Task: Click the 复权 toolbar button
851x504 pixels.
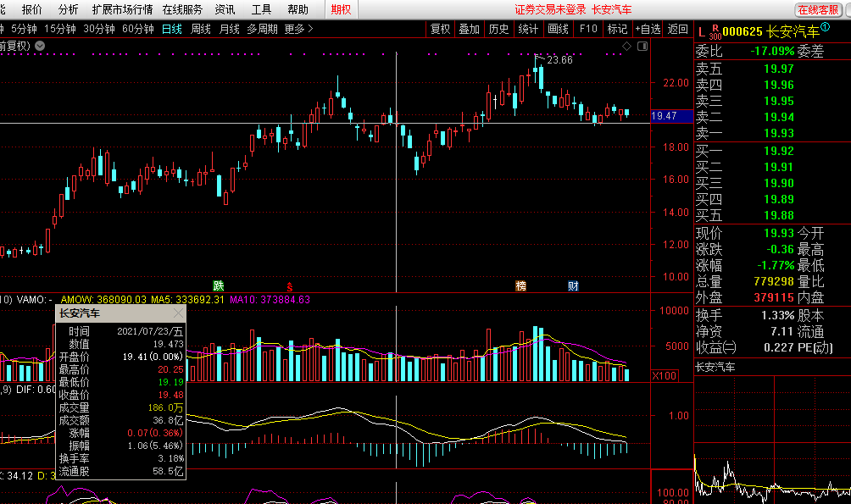Action: 440,30
